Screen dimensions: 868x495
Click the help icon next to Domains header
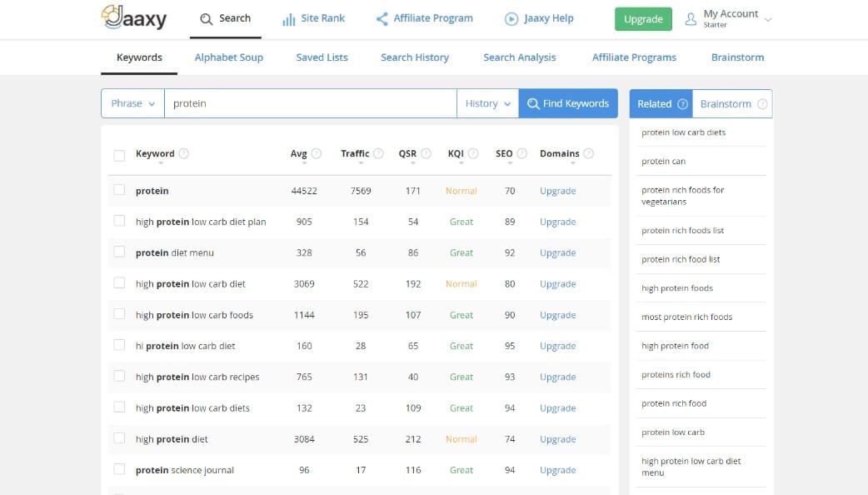pos(588,153)
